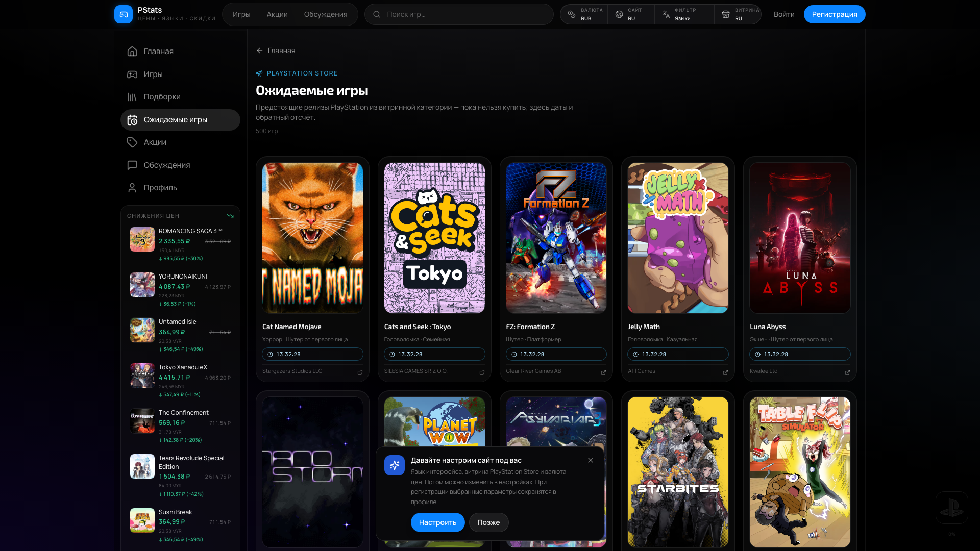Click the chat bubble icon beside Обсуждения
980x551 pixels.
pos(132,165)
